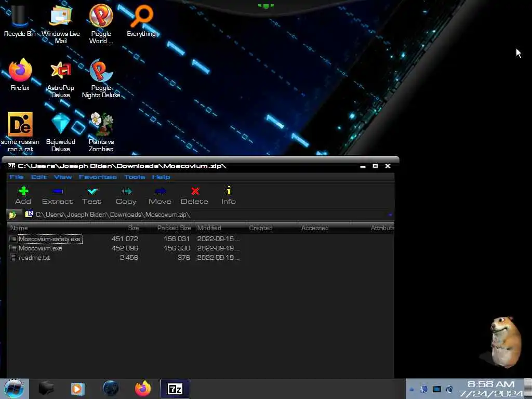
Task: Open the Windows Start orb
Action: coord(14,389)
